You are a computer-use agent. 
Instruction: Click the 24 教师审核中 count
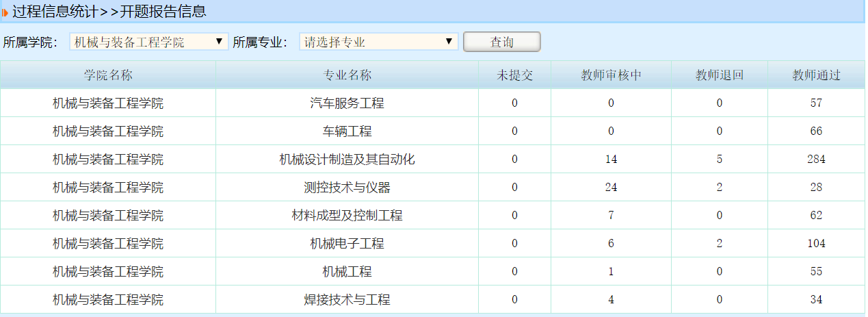click(x=611, y=188)
